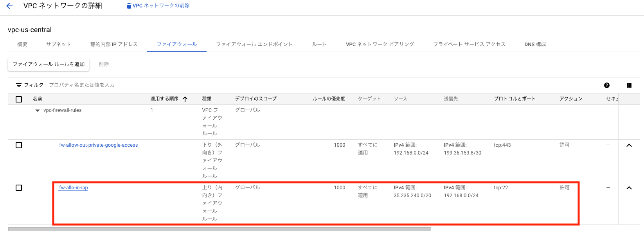Select all rows with header checkbox
644x239 pixels.
click(19, 99)
